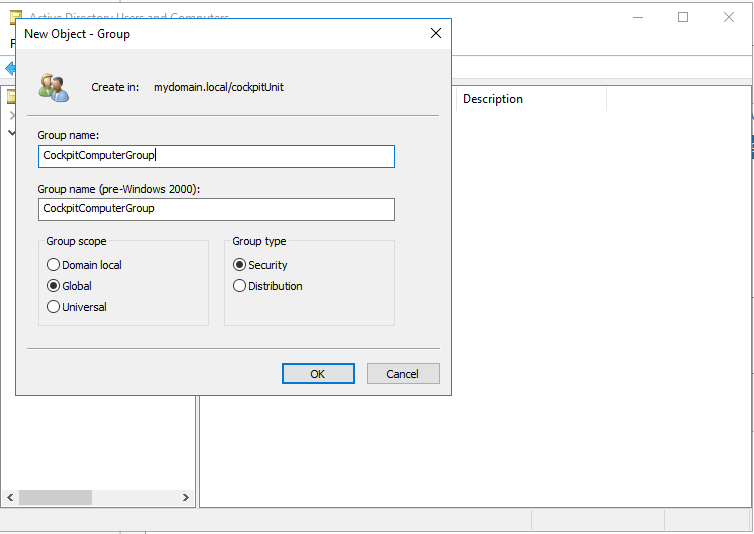Maximize the Active Directory Users and Computers window
The height and width of the screenshot is (534, 754).
683,17
